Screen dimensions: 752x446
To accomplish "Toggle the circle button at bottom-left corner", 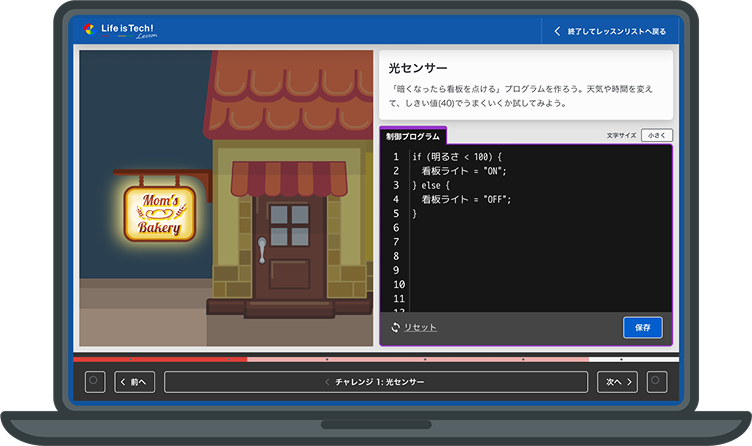I will tap(94, 381).
